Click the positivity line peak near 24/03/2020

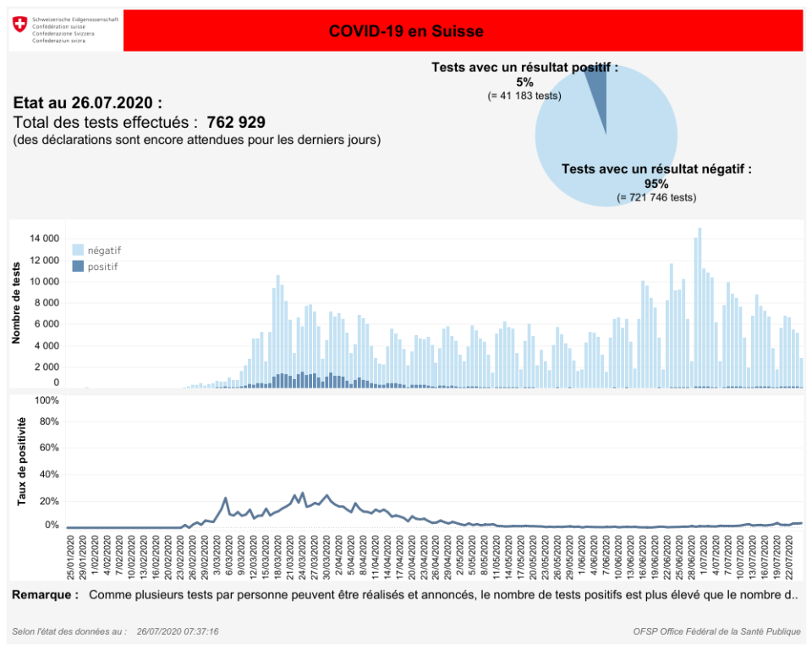[x=303, y=493]
